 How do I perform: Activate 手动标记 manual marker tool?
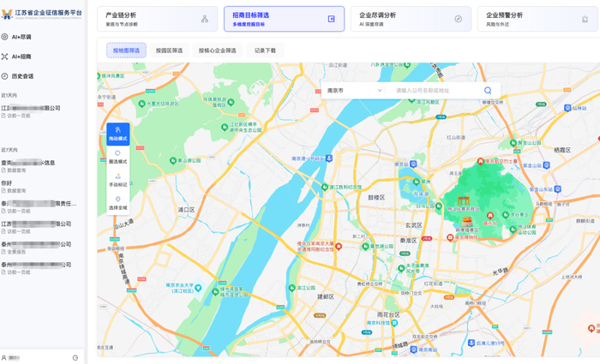[118, 180]
